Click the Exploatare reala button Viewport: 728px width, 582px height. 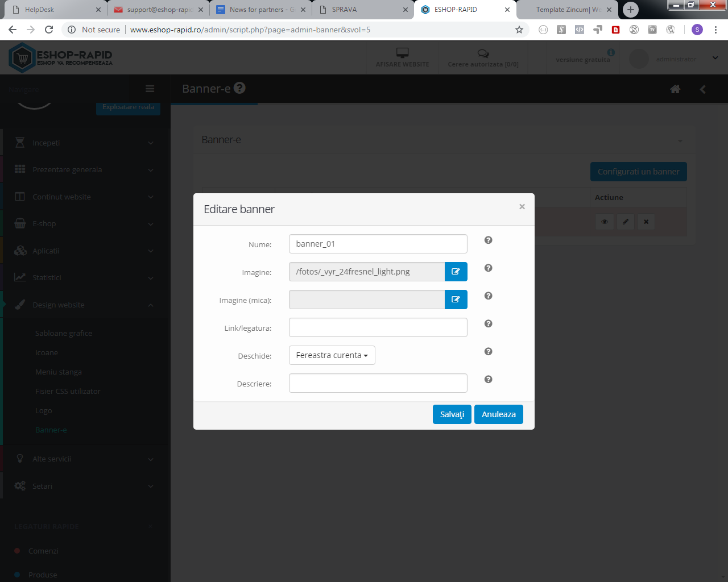coord(128,107)
